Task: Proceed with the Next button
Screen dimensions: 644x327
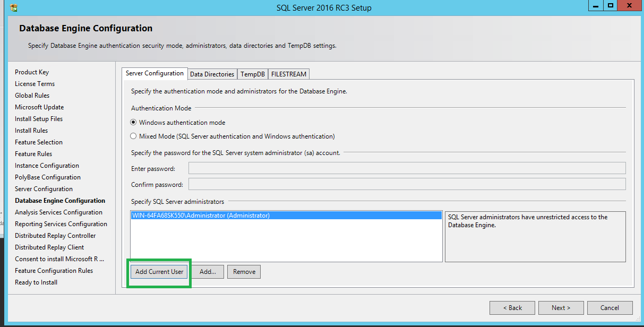Action: pos(561,308)
